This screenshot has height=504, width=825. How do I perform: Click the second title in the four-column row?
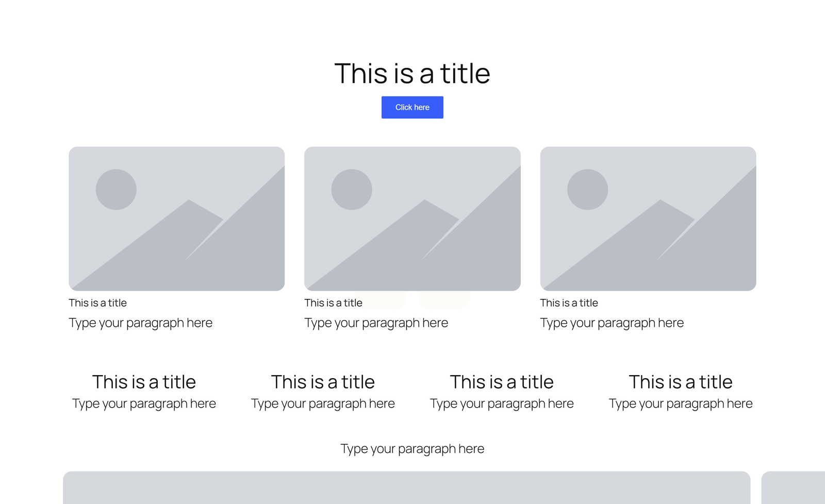[x=323, y=382]
